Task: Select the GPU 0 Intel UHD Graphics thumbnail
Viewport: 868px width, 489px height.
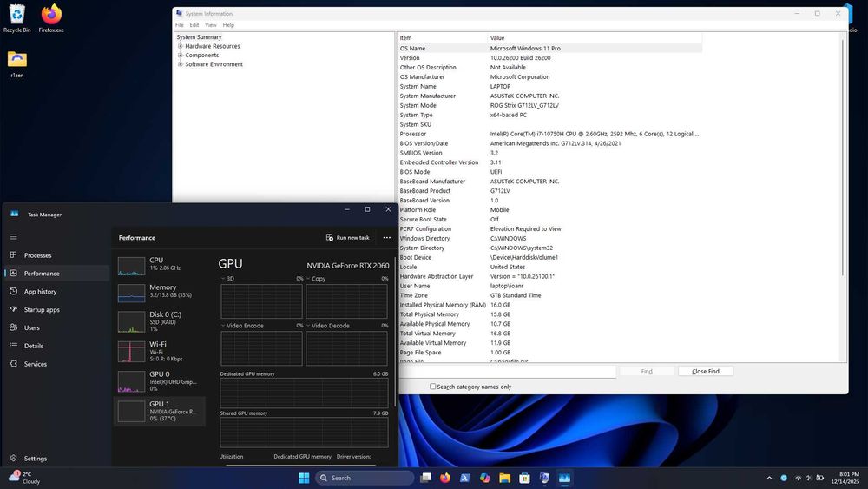Action: pyautogui.click(x=161, y=381)
